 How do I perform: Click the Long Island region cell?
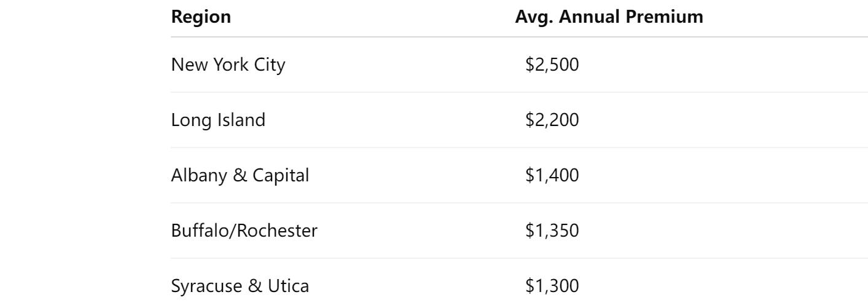pos(218,120)
